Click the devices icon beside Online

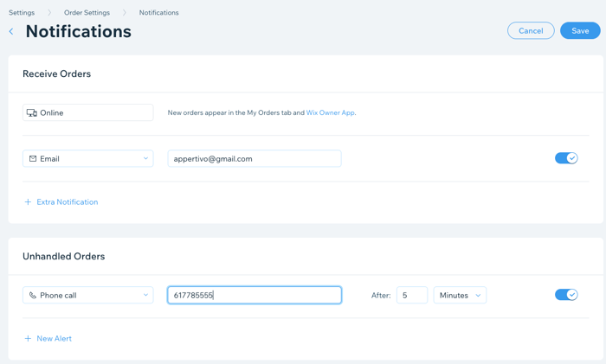pos(32,112)
